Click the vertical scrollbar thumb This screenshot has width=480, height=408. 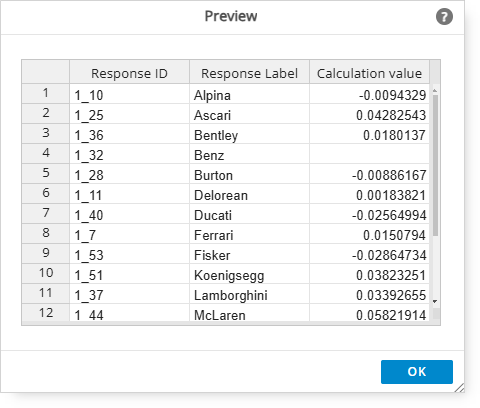[x=435, y=166]
